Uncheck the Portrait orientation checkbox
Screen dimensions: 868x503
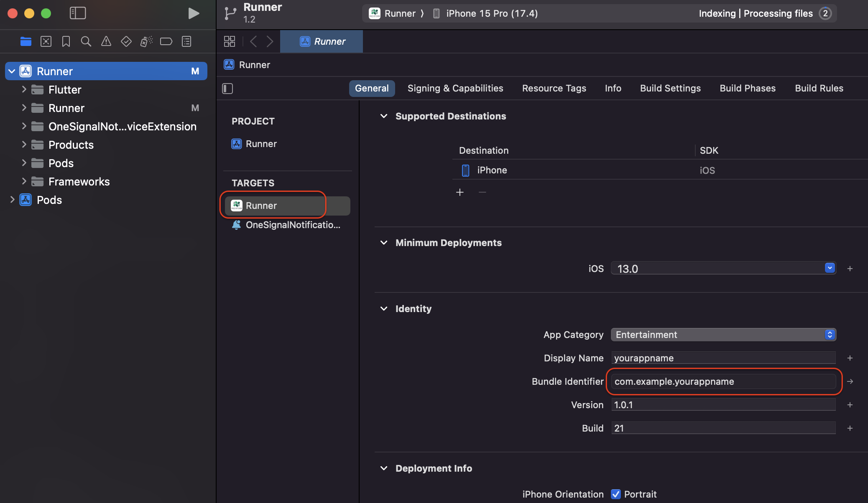tap(616, 494)
